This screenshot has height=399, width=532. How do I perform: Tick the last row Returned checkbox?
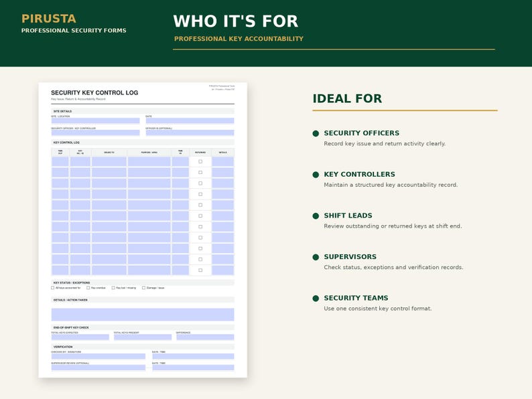[200, 270]
